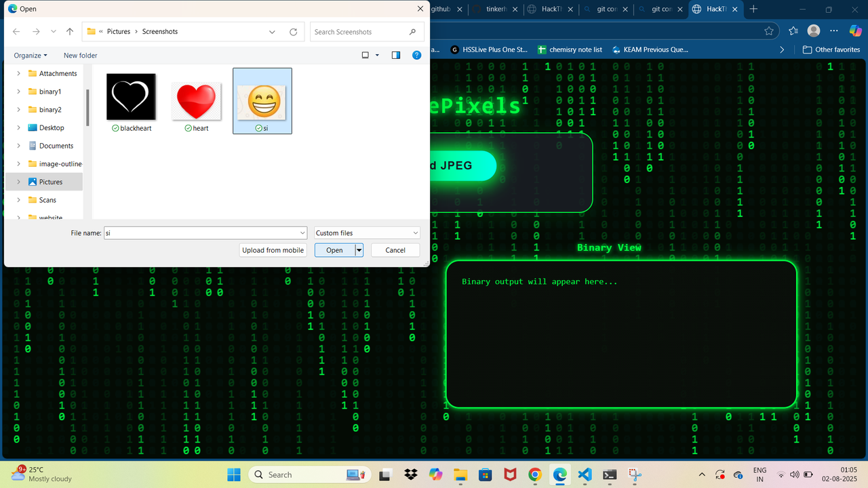
Task: Open Visual Studio Code from taskbar
Action: pos(585,474)
